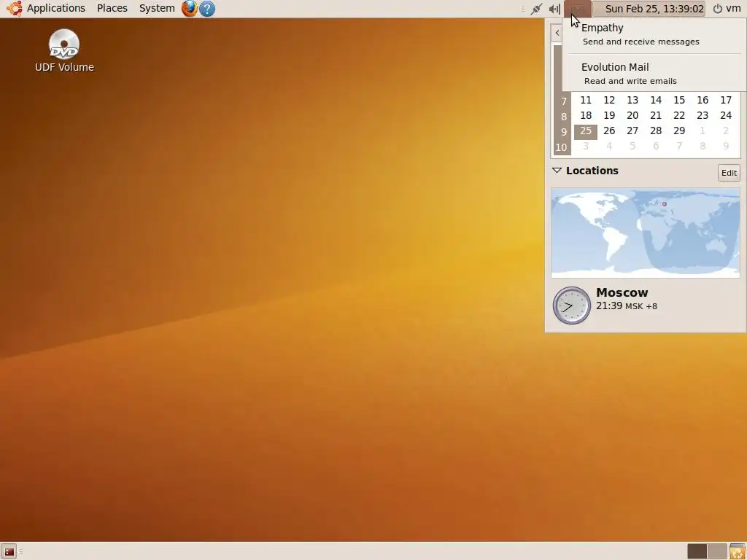Select calendar day 23

pos(703,115)
